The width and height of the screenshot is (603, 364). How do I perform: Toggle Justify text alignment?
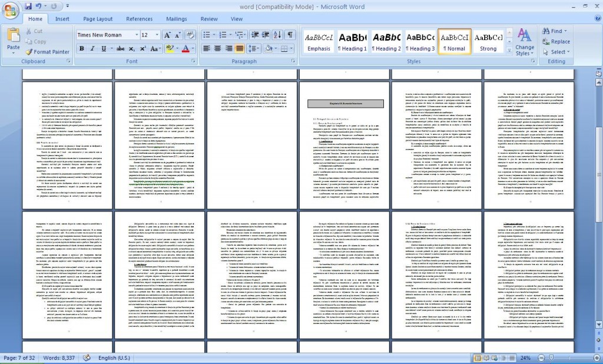point(240,49)
